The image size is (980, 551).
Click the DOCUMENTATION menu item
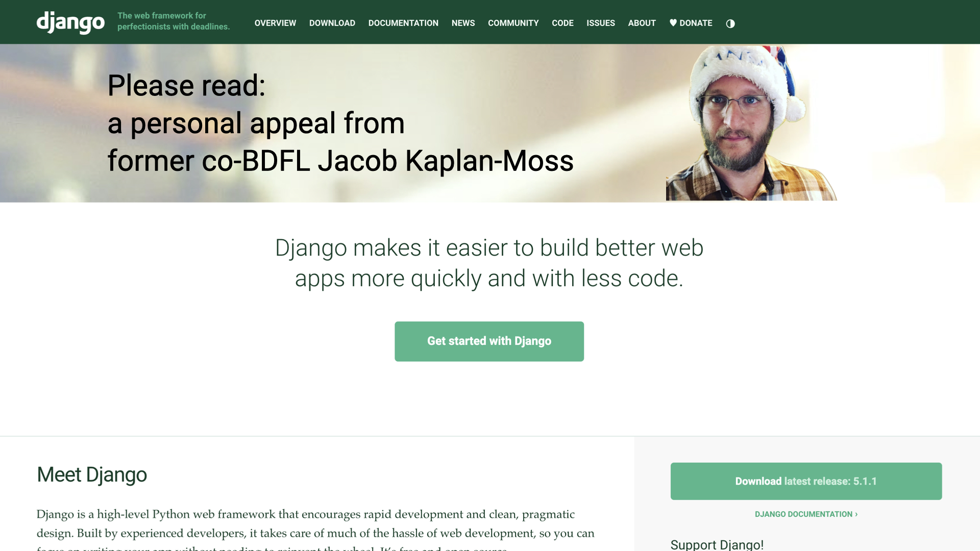(x=403, y=23)
